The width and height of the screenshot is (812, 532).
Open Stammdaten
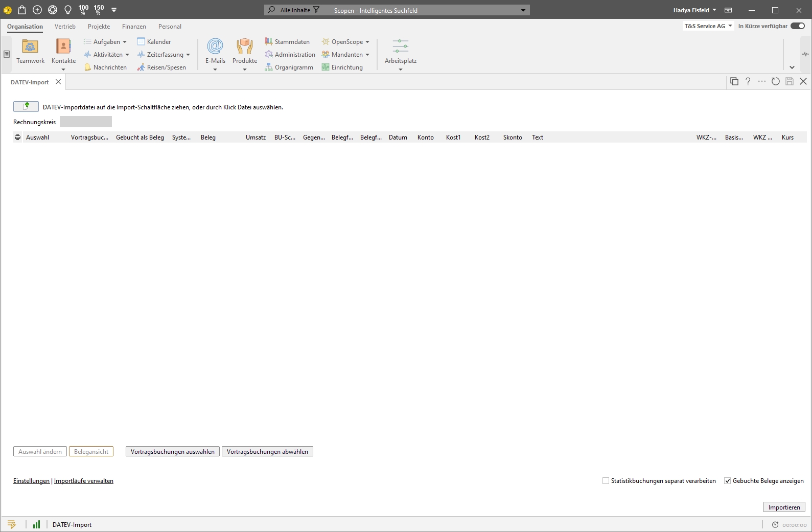coord(287,42)
